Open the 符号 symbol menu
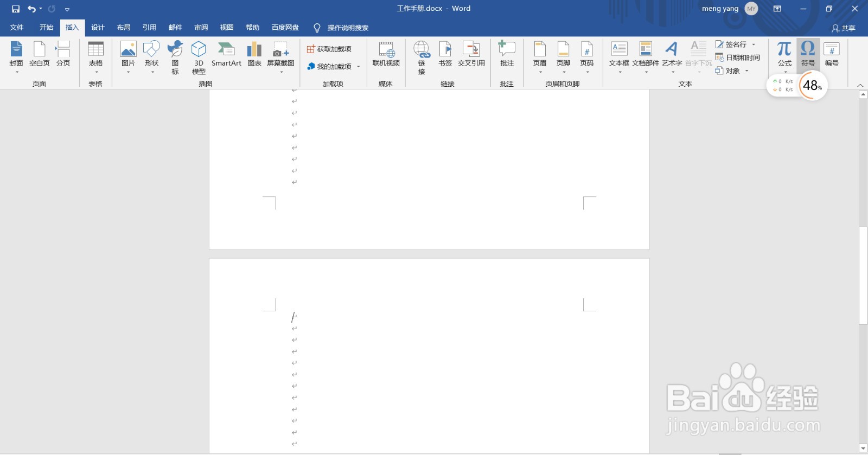This screenshot has height=455, width=868. click(808, 54)
